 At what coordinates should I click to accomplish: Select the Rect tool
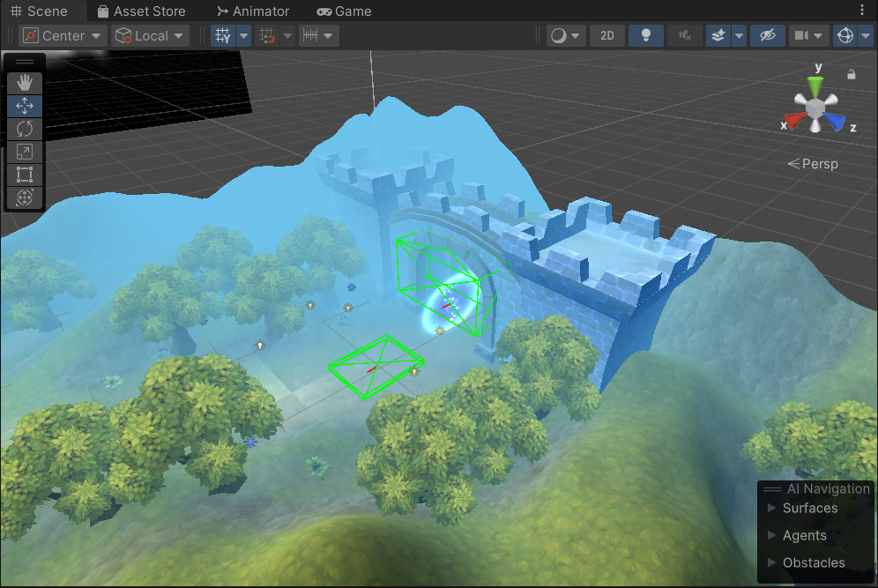(25, 175)
